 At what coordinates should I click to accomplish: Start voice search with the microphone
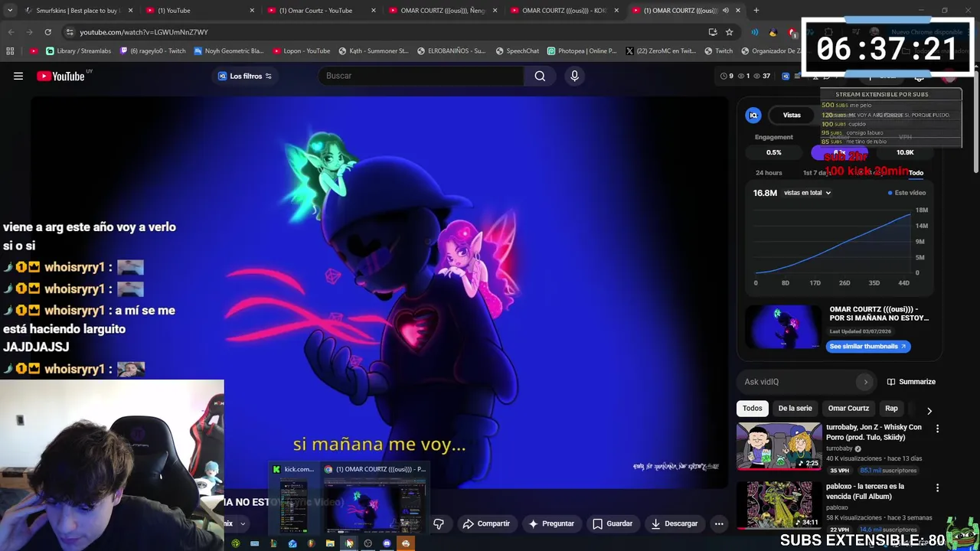[x=574, y=76]
